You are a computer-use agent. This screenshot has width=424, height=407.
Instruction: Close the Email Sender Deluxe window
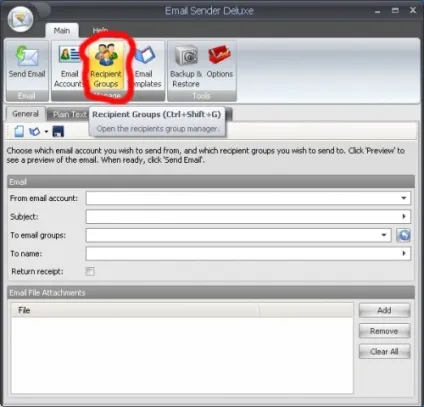pos(413,10)
